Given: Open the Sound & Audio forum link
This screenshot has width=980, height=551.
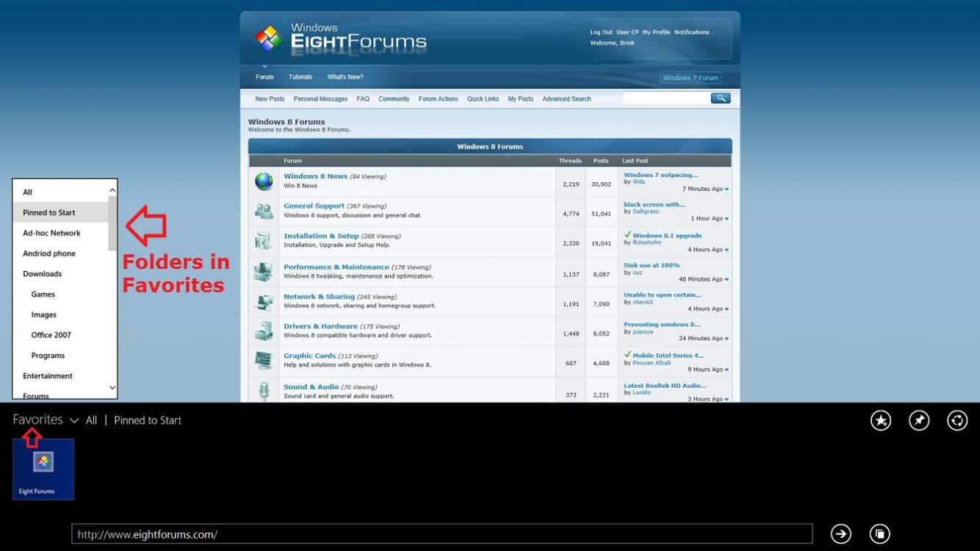Looking at the screenshot, I should (x=311, y=387).
